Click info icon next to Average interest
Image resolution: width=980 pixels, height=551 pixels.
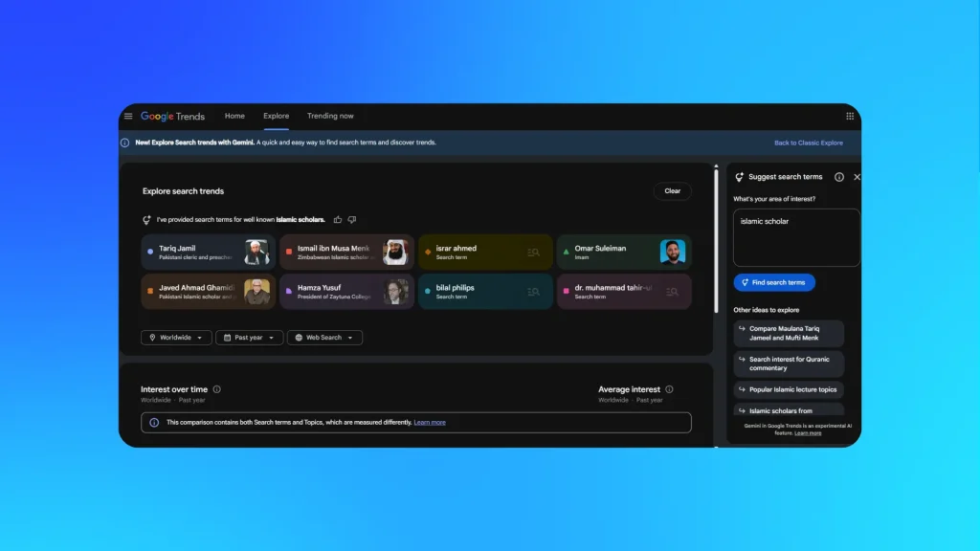tap(669, 389)
